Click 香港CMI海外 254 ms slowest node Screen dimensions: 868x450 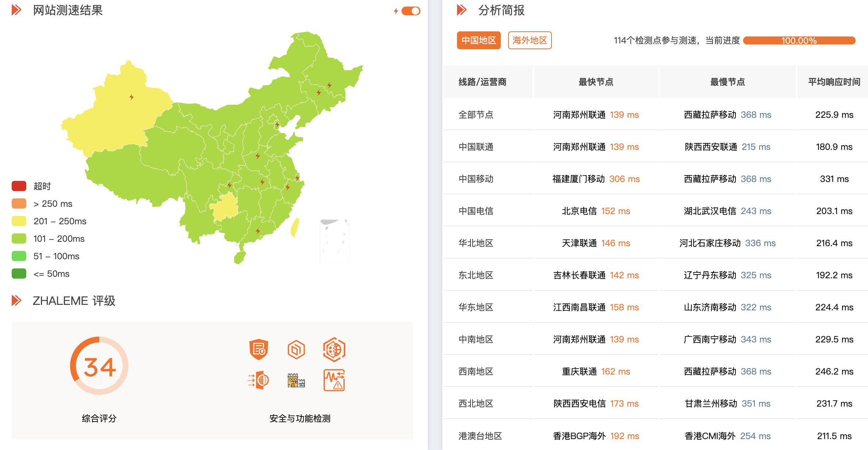tap(727, 436)
